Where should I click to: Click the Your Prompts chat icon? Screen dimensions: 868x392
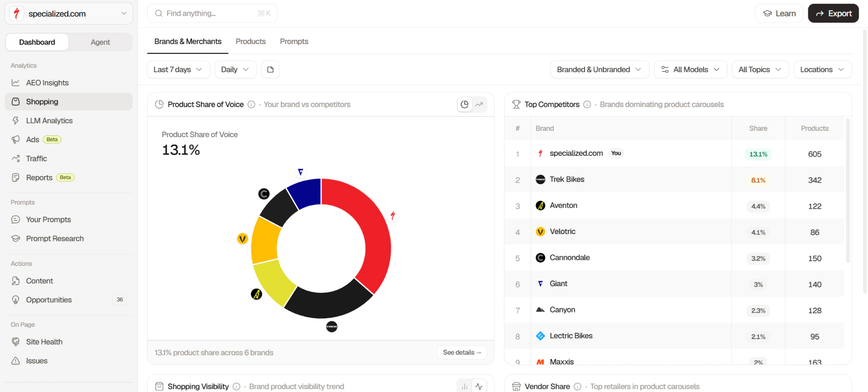coord(16,220)
